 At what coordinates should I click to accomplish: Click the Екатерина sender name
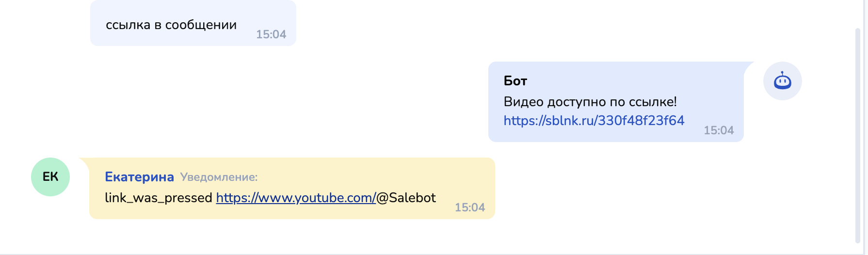click(x=139, y=177)
